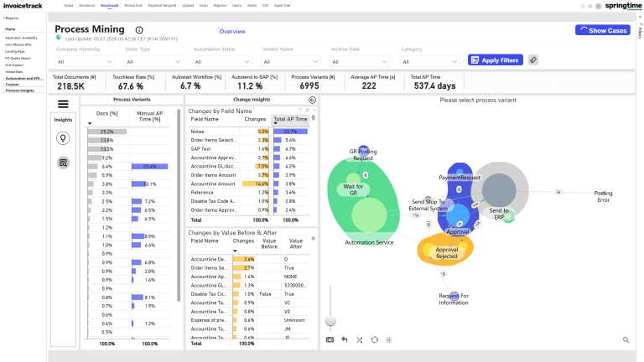This screenshot has width=644, height=362.
Task: Click the undo arrow below the process graph
Action: pyautogui.click(x=345, y=340)
